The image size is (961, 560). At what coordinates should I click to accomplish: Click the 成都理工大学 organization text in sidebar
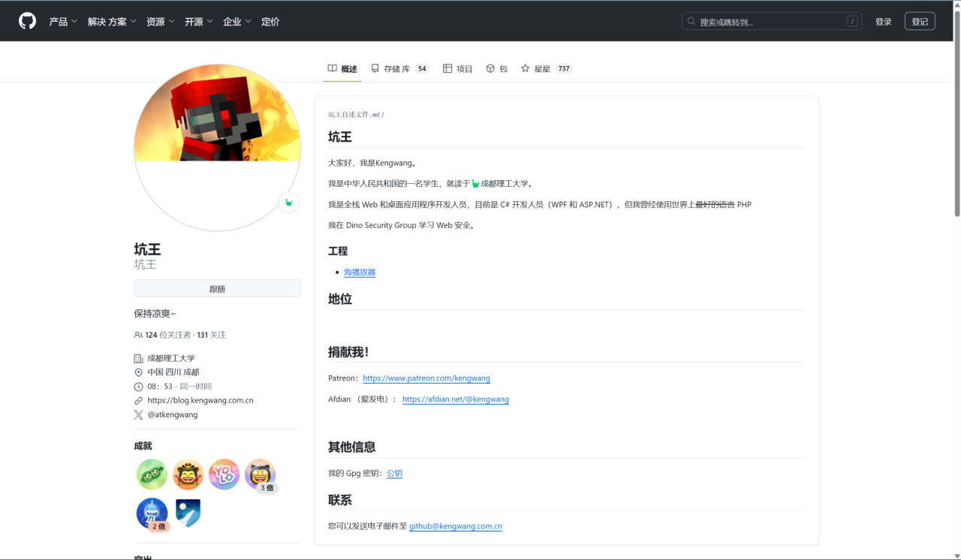(x=171, y=359)
